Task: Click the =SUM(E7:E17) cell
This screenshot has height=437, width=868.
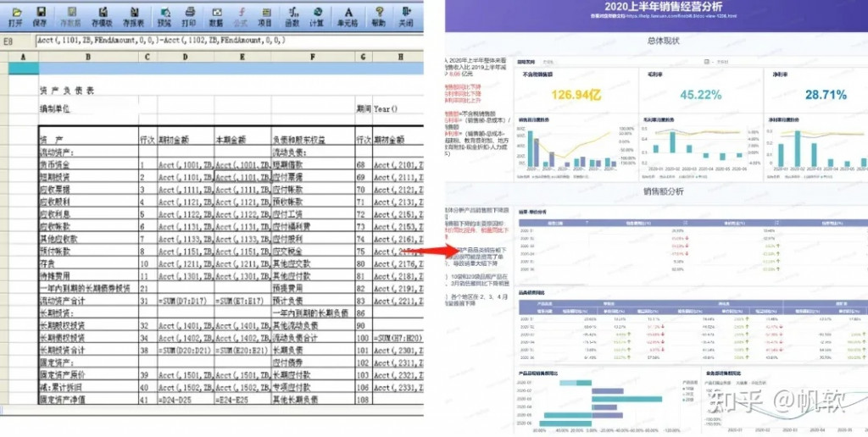Action: tap(242, 301)
